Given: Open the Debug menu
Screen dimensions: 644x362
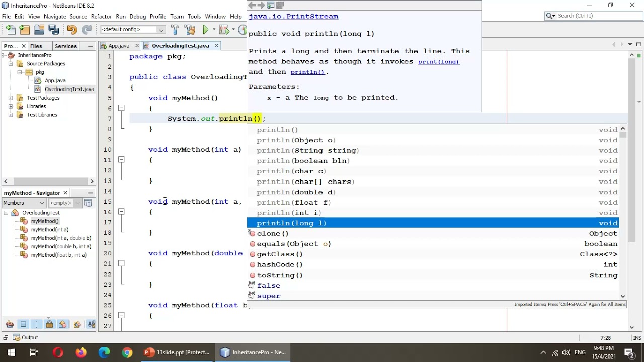Looking at the screenshot, I should (x=137, y=16).
